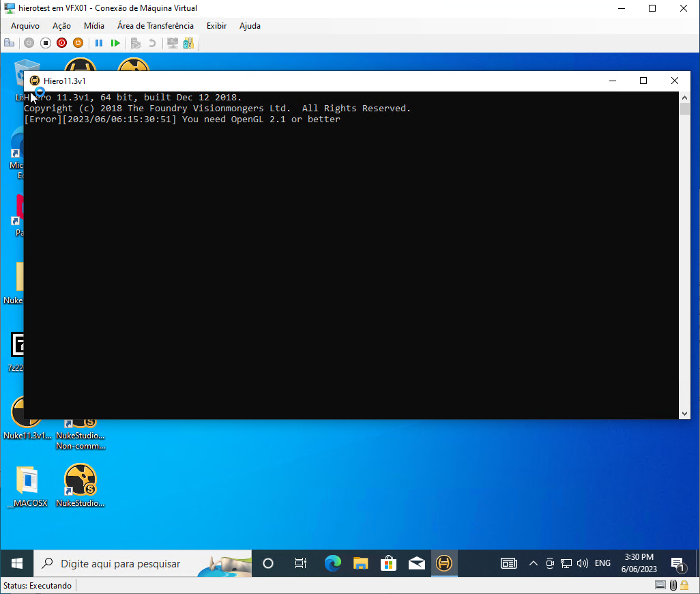700x594 pixels.
Task: Expand the hidden icons in the system tray
Action: [534, 563]
